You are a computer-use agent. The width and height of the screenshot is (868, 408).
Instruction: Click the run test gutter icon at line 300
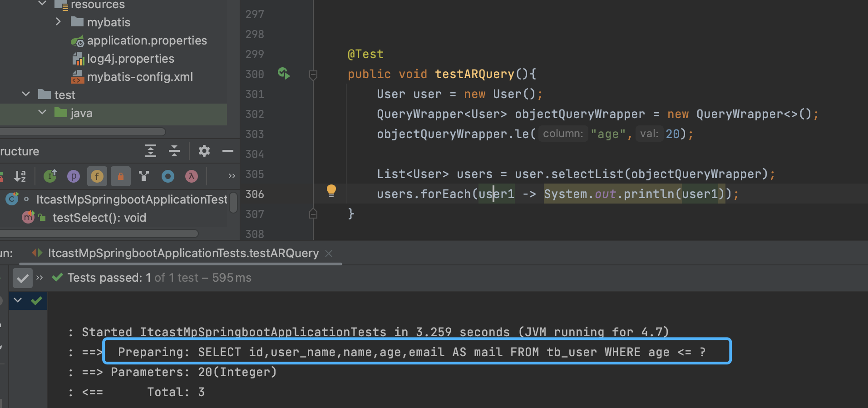pyautogui.click(x=284, y=74)
